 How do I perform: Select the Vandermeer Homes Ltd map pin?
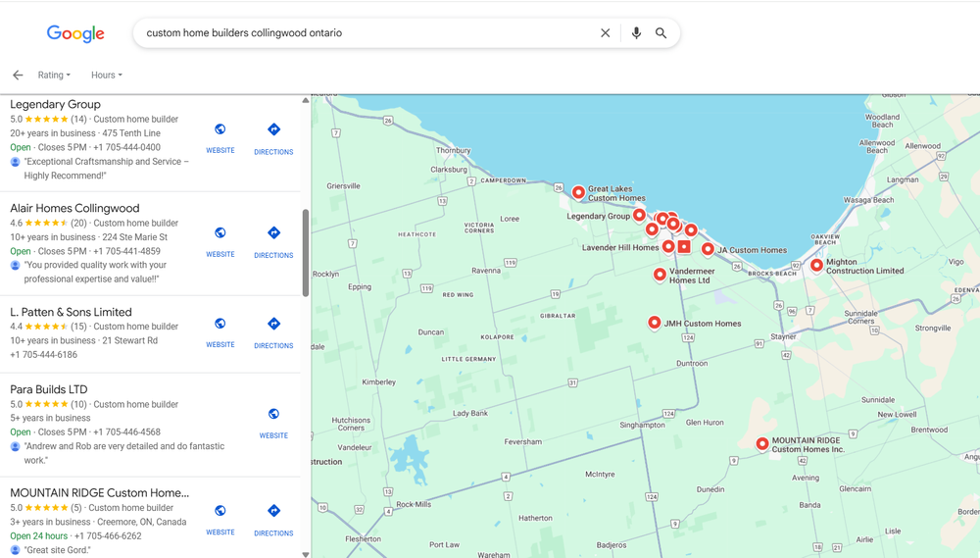[x=660, y=274]
